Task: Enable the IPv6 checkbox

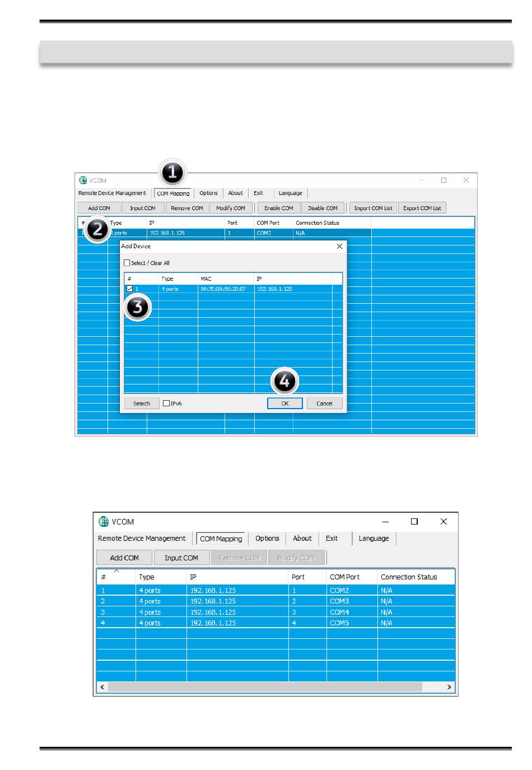Action: point(166,403)
